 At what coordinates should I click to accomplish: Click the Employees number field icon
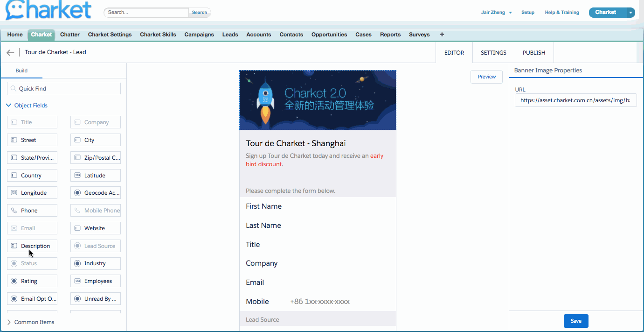click(x=77, y=281)
